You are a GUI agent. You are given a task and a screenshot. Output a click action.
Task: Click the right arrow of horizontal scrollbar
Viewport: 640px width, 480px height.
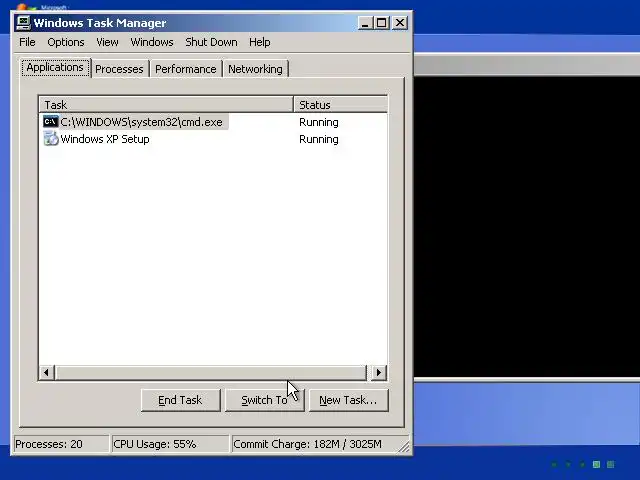(379, 372)
